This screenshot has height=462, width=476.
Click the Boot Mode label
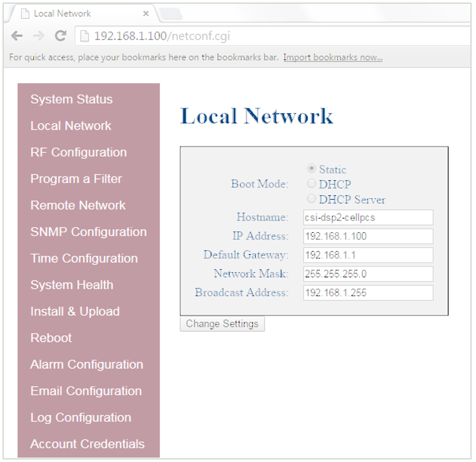click(260, 184)
